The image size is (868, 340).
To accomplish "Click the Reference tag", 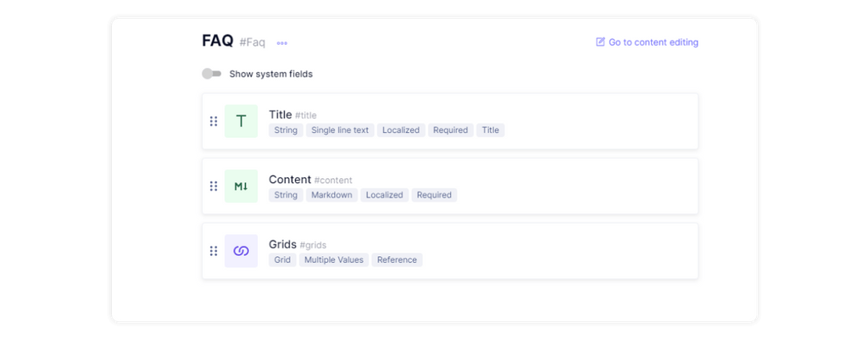I will [x=397, y=259].
